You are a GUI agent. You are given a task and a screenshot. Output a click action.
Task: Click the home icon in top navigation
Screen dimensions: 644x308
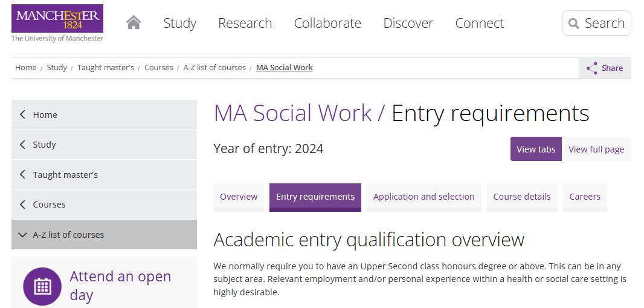[x=134, y=23]
